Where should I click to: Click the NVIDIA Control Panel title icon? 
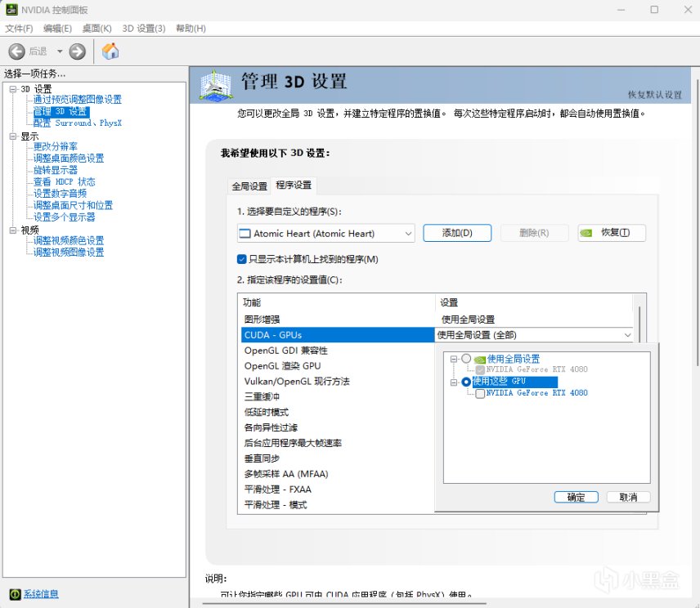point(11,9)
